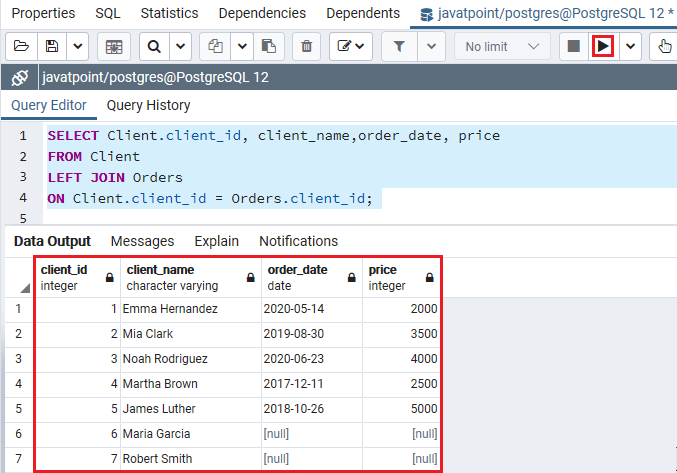Image resolution: width=677 pixels, height=473 pixels.
Task: Expand the copy options dropdown arrow
Action: [242, 46]
